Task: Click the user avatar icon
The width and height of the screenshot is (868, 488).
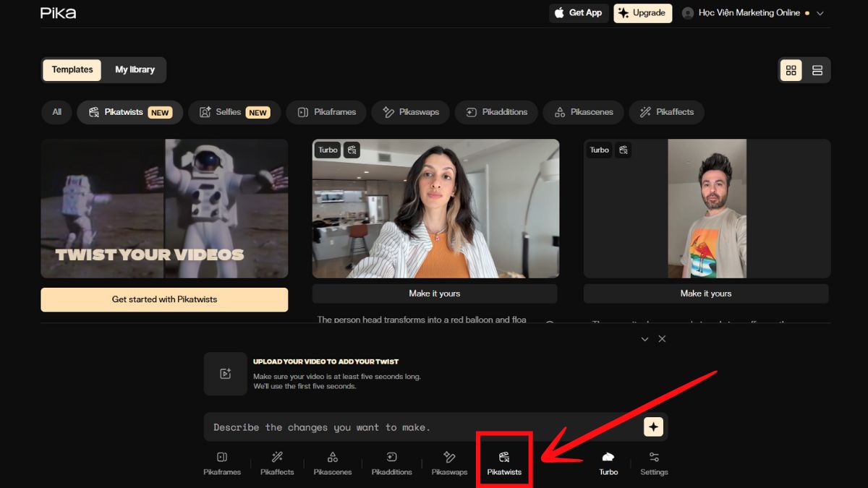Action: point(688,13)
